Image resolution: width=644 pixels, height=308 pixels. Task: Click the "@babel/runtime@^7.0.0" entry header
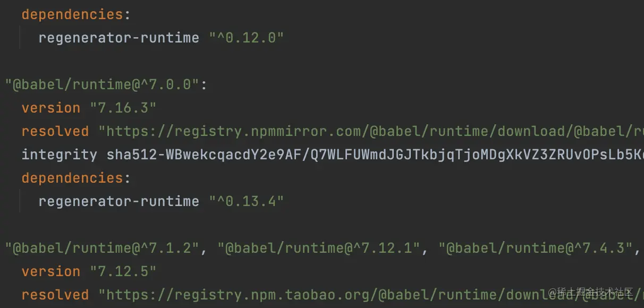[x=102, y=84]
